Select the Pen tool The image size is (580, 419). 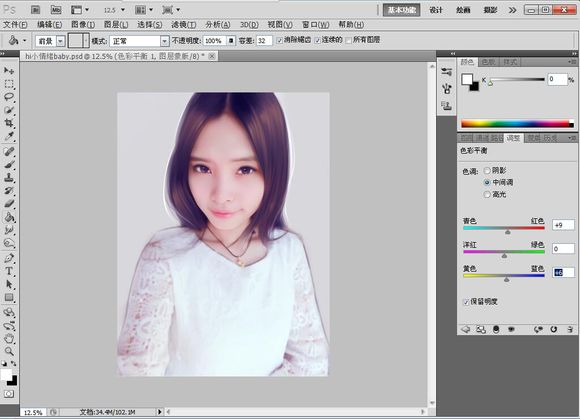click(x=9, y=258)
